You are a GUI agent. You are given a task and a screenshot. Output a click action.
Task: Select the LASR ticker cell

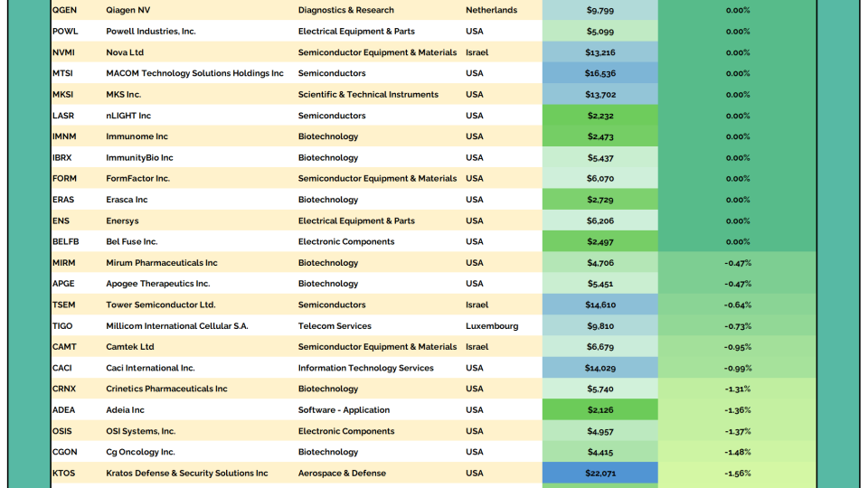62,115
